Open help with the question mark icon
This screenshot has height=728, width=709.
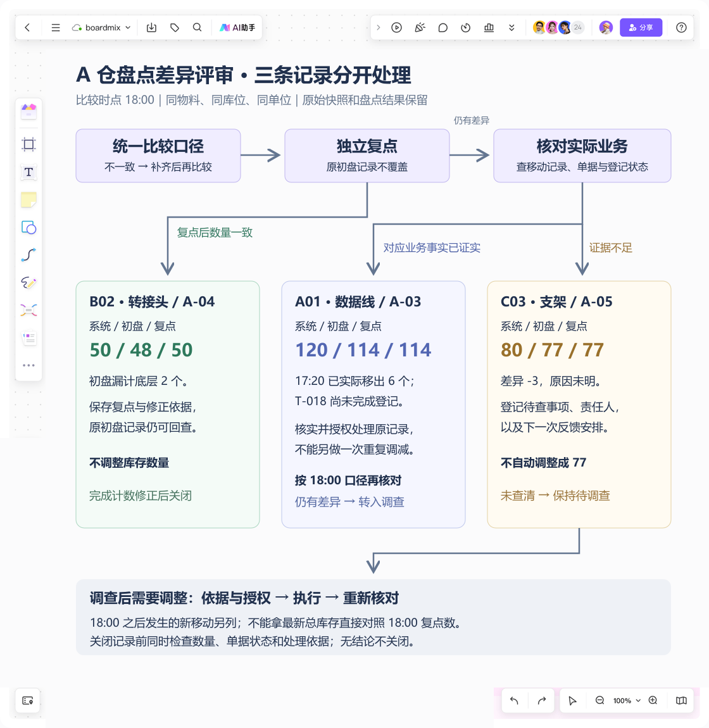(x=681, y=27)
